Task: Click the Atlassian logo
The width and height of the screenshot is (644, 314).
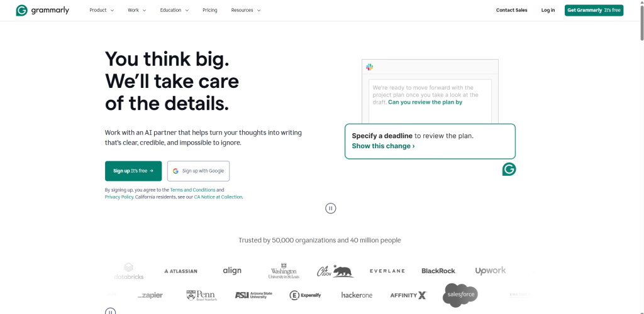Action: (180, 271)
